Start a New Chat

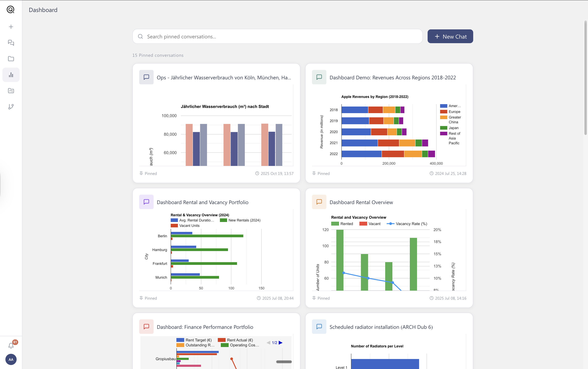coord(450,36)
